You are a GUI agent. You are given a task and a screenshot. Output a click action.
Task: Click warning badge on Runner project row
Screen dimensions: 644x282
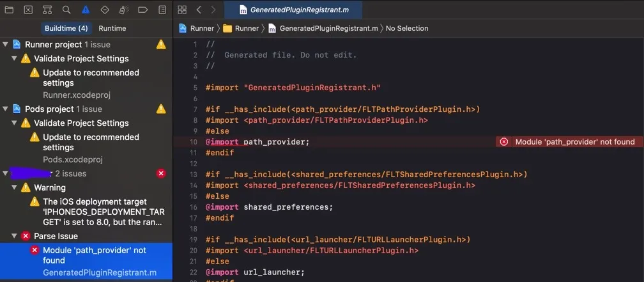tap(161, 44)
